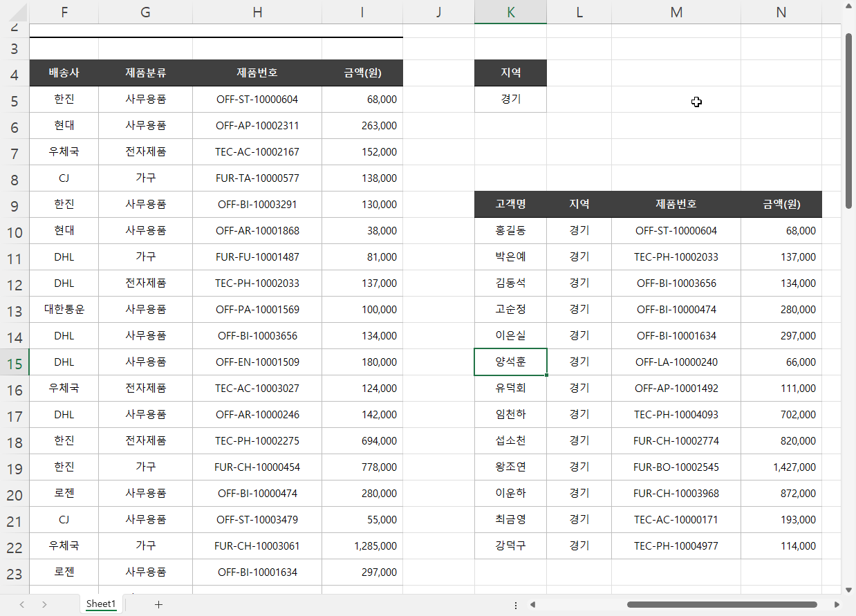Select the CJ cell in row 8

[x=64, y=178]
